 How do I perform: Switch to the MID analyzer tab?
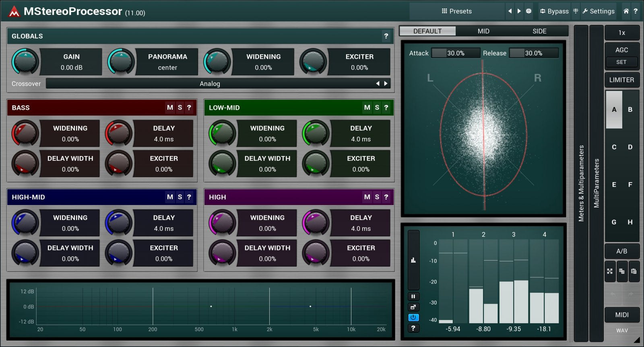(483, 31)
